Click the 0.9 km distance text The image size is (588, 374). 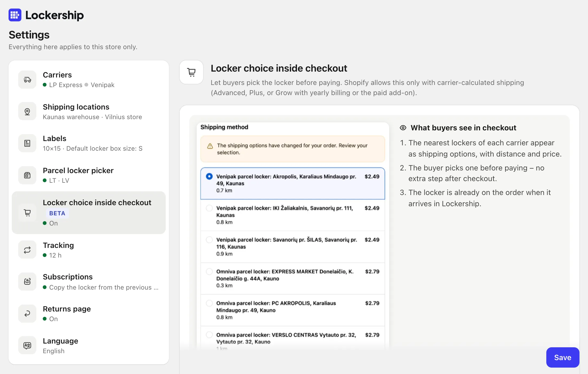[x=225, y=254]
